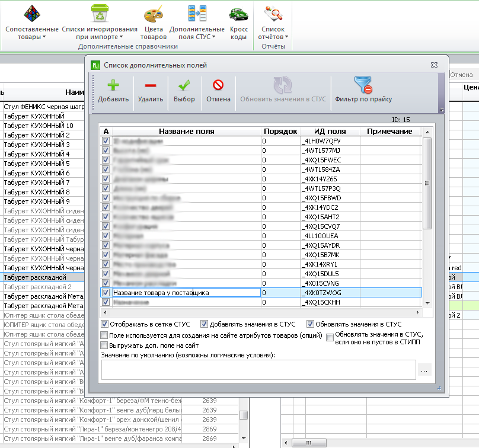Click Обновить значения в СТУС refresh icon
This screenshot has height=448, width=479.
point(283,85)
